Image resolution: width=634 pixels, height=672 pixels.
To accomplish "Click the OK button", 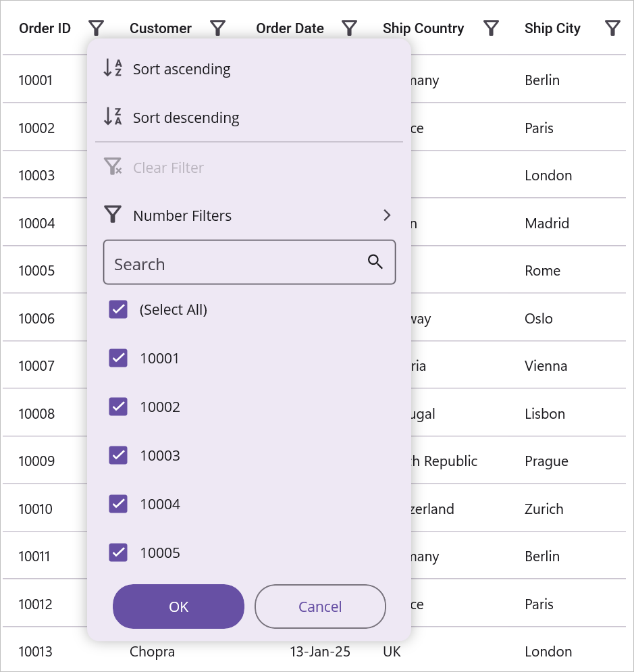I will pos(179,606).
